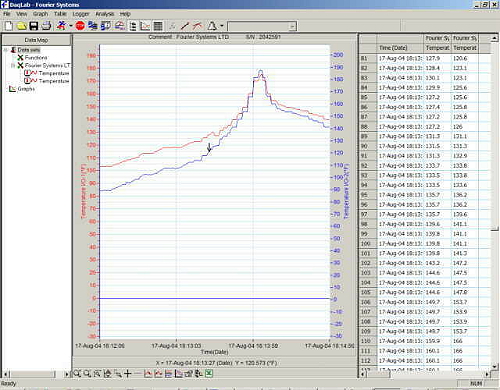Image resolution: width=500 pixels, height=390 pixels.
Task: Click the first red graph icon after cursor line
Action: coord(148,374)
